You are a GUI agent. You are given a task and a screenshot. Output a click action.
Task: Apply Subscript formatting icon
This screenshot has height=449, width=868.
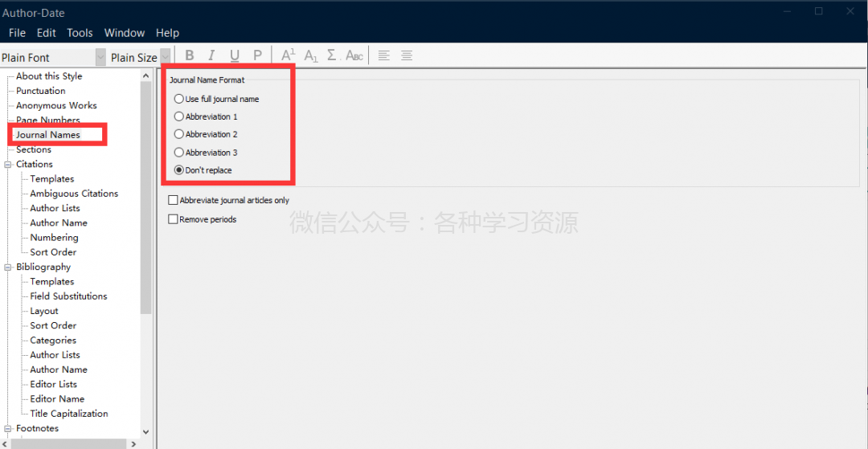[311, 55]
